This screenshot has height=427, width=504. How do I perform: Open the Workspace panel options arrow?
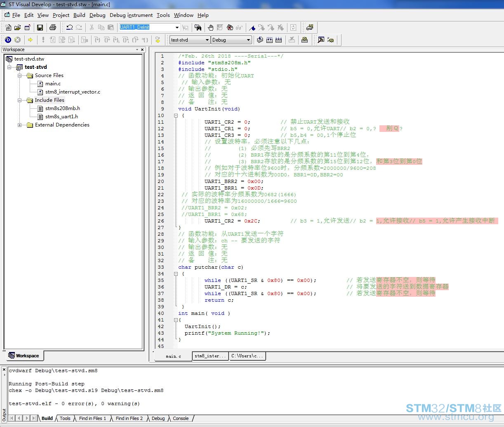(137, 49)
